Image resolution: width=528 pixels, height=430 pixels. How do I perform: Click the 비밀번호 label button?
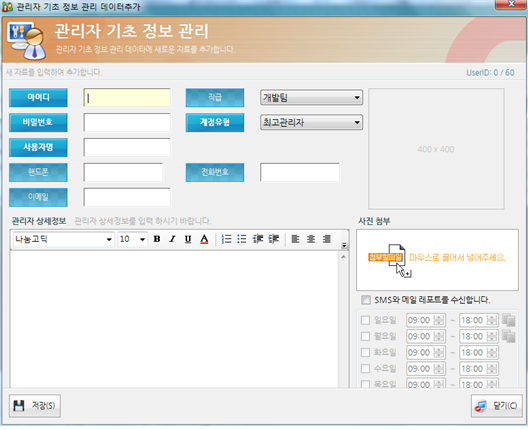pyautogui.click(x=38, y=122)
